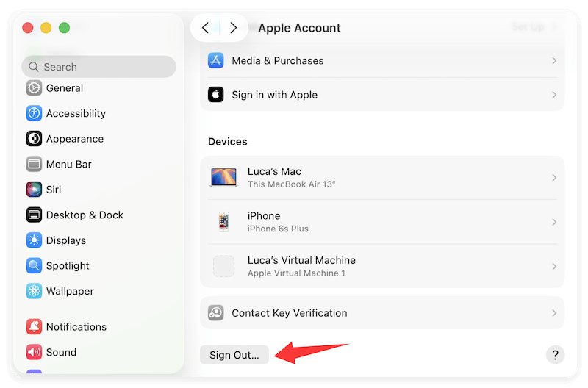
Task: Click the search magnifier icon
Action: 34,67
